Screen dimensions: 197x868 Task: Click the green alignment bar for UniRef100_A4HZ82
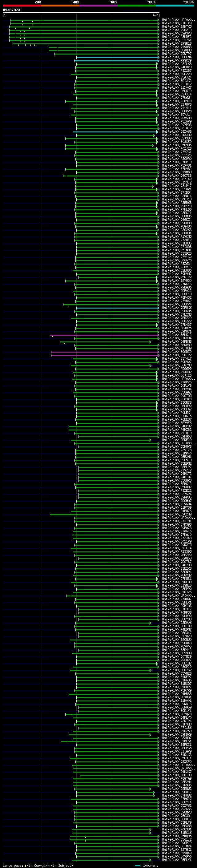(x=114, y=430)
